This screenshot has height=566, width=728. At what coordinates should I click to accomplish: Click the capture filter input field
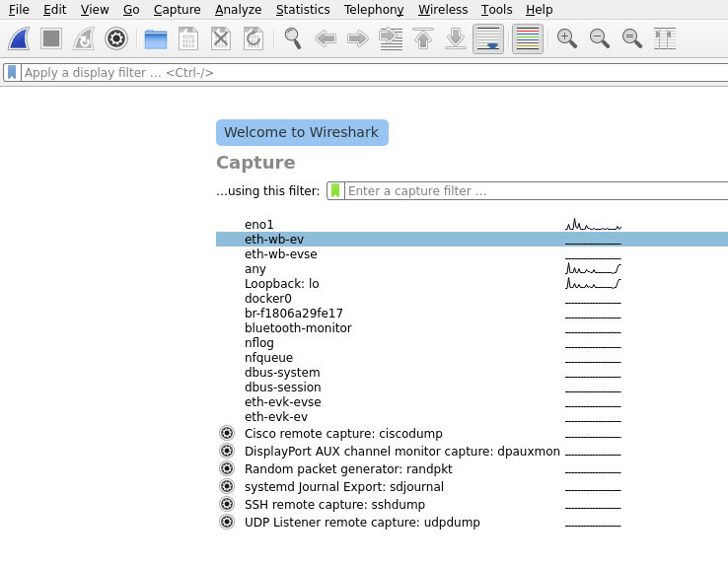[537, 190]
